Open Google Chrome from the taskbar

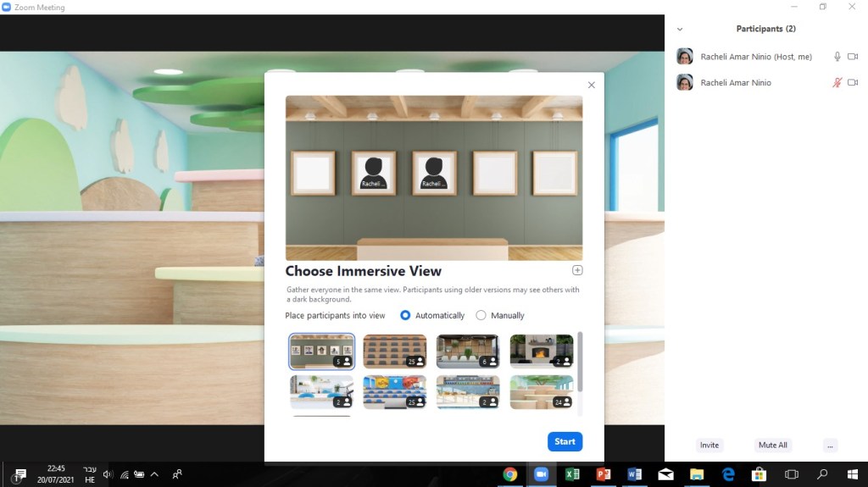(x=510, y=474)
